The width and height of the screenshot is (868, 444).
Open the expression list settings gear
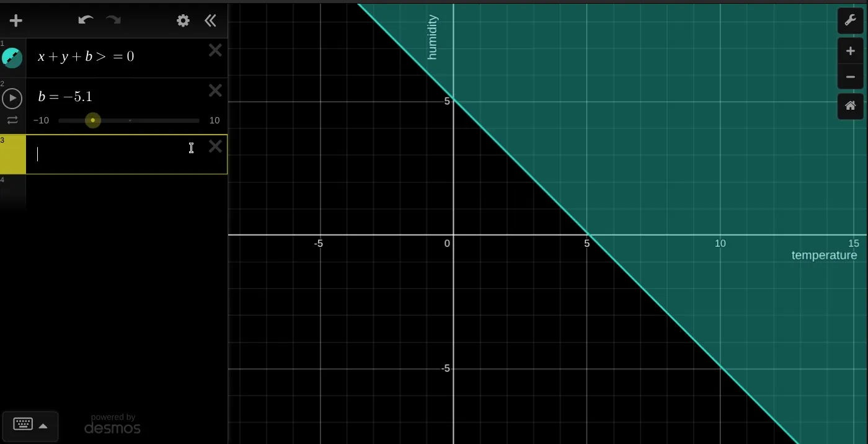(183, 21)
